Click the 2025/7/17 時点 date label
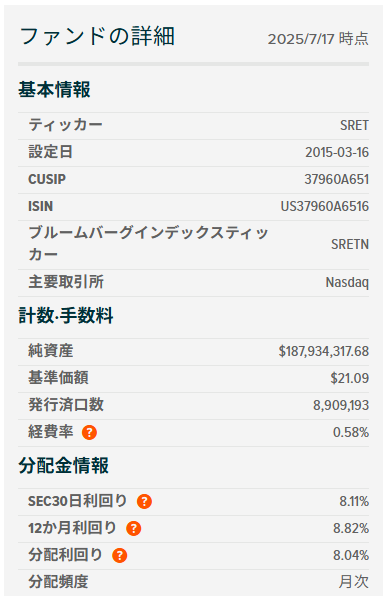Image resolution: width=387 pixels, height=596 pixels. [x=318, y=39]
